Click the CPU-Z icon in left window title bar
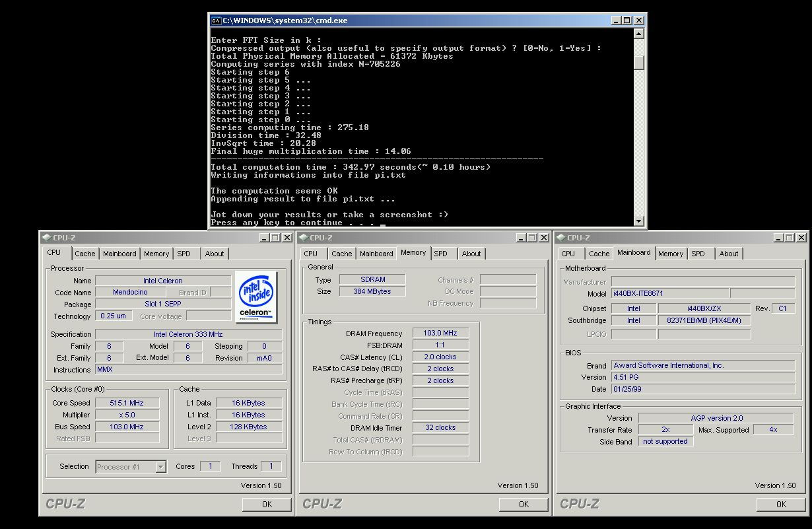This screenshot has height=529, width=812. tap(46, 238)
